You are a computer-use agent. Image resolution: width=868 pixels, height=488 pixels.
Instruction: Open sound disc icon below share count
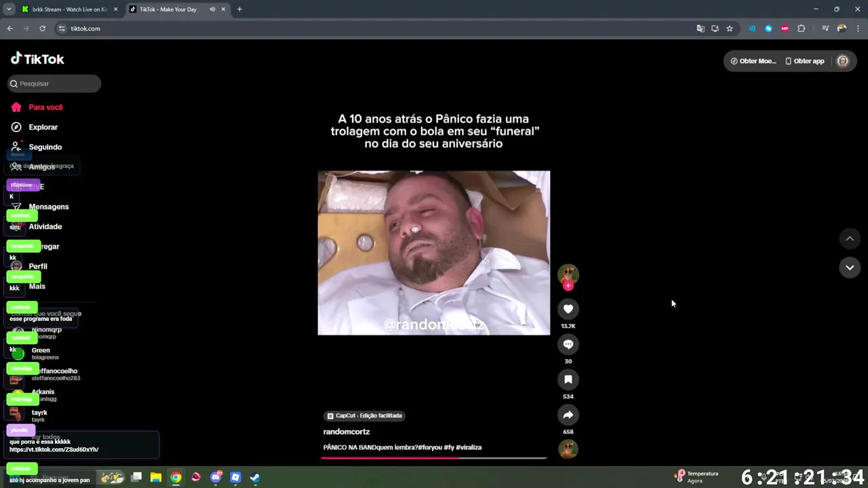[568, 449]
